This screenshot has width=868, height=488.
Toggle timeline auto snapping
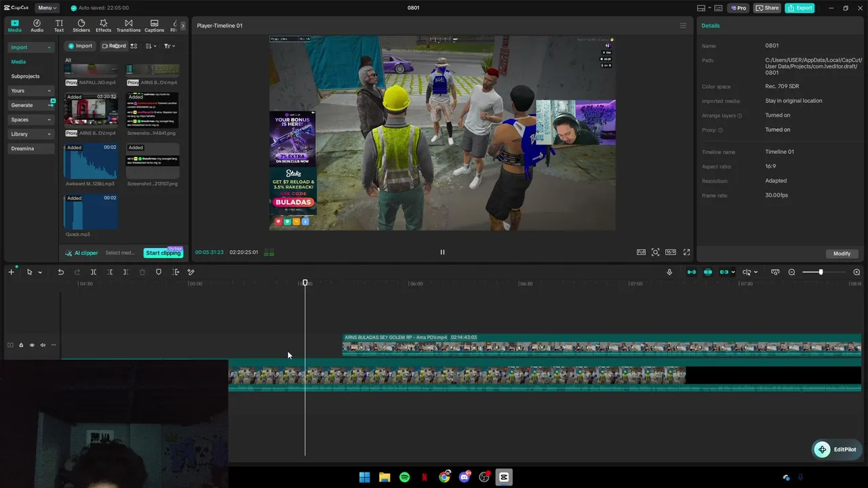[708, 272]
